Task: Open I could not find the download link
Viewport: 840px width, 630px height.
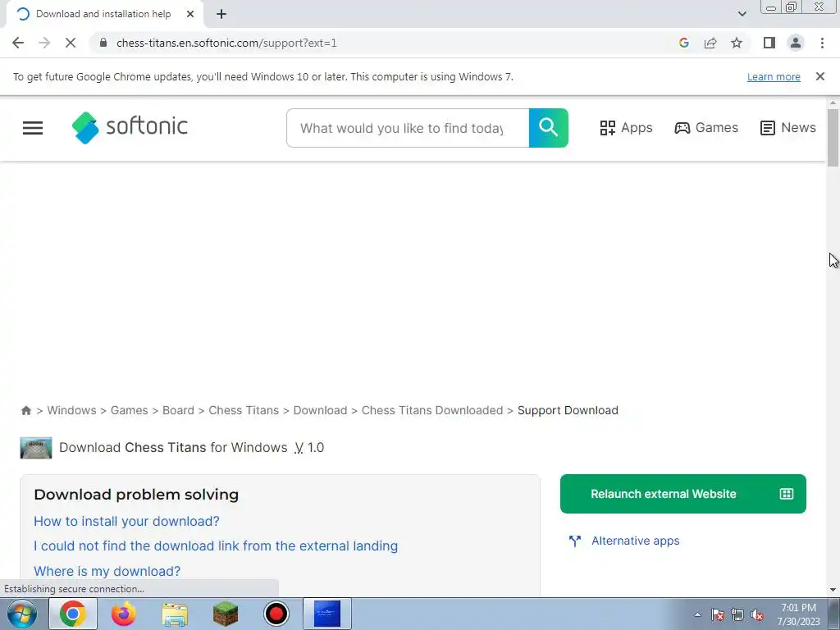Action: point(216,546)
